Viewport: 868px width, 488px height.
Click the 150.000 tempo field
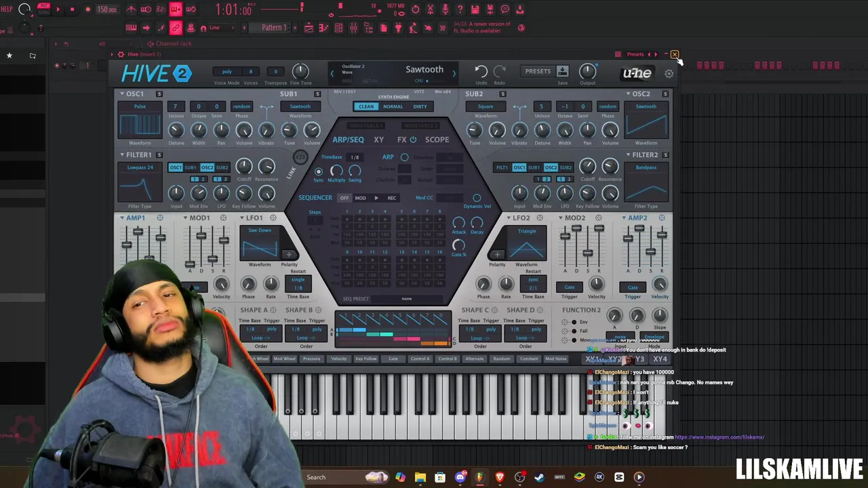tap(106, 9)
